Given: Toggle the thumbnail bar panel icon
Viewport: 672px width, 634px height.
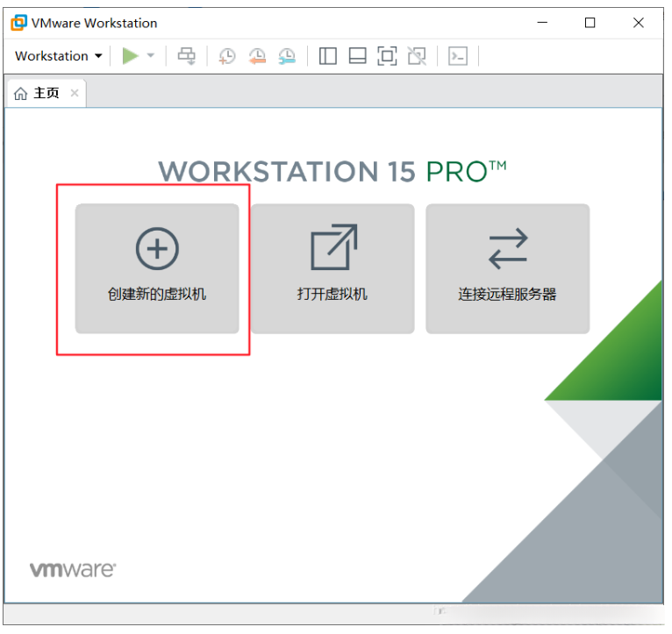Looking at the screenshot, I should click(357, 56).
